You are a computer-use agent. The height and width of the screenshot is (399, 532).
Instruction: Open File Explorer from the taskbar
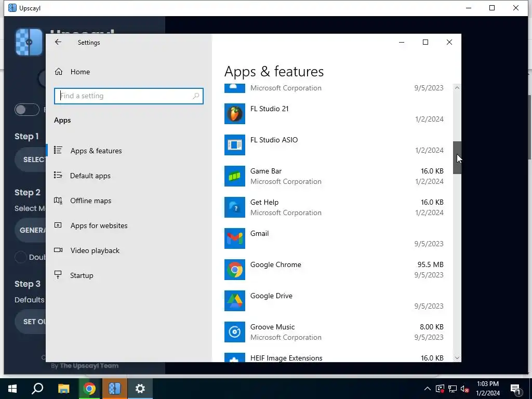[x=63, y=389]
